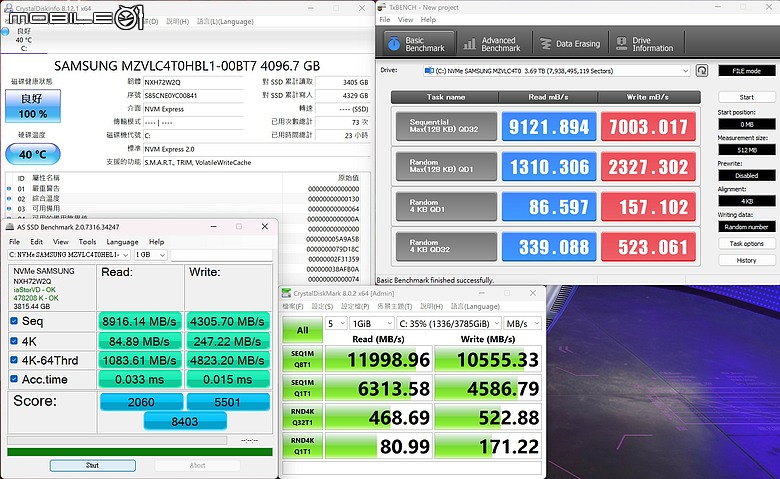780x479 pixels.
Task: Open the Basic Benchmark tab in TxBENCH
Action: 419,44
